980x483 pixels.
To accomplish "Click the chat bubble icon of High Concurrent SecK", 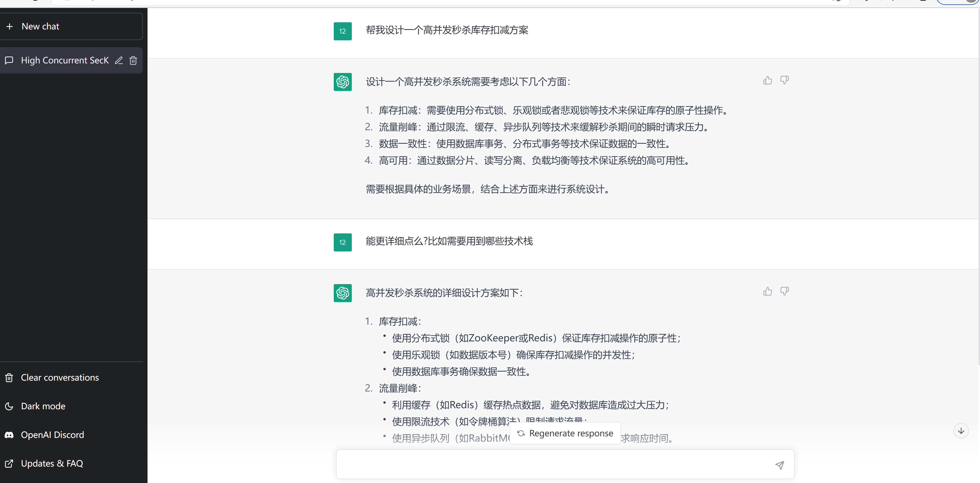I will 9,60.
